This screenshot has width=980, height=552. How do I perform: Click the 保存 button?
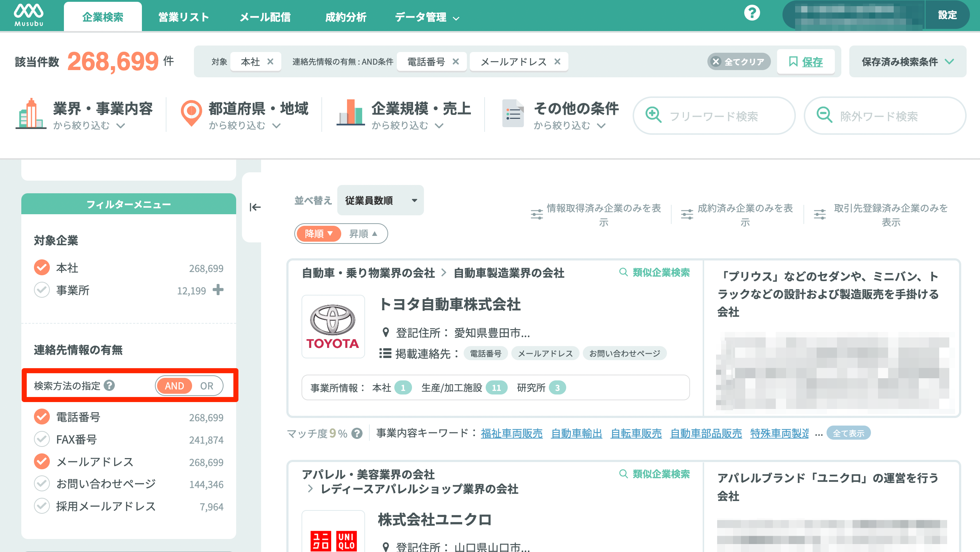806,62
